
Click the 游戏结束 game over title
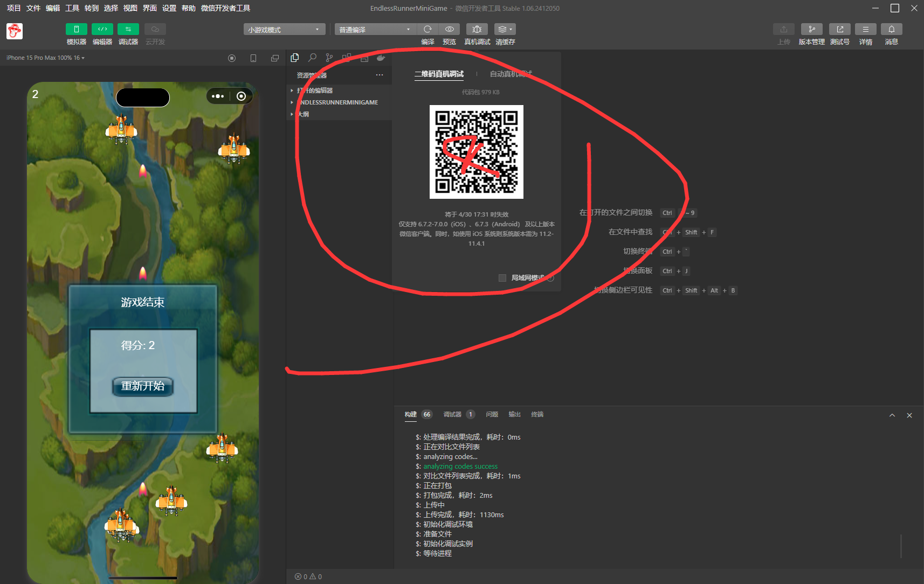pos(143,302)
